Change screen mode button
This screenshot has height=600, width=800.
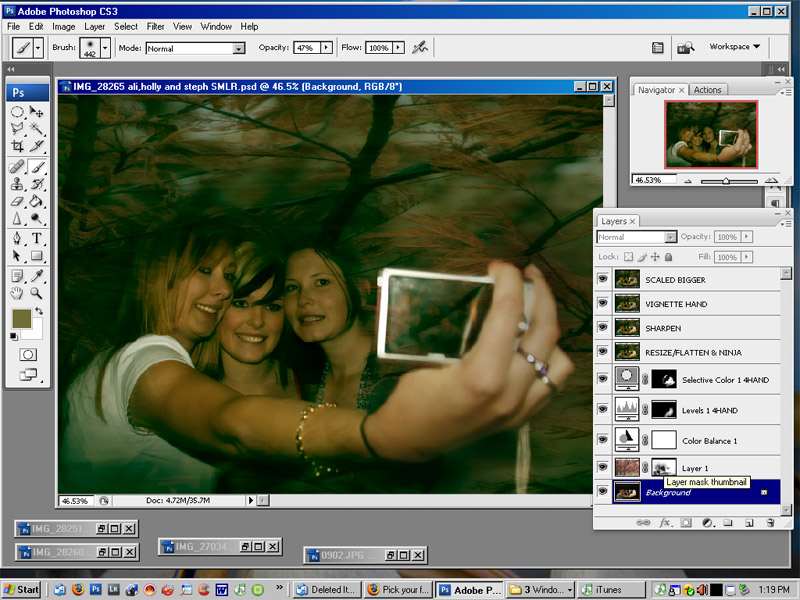tap(29, 374)
